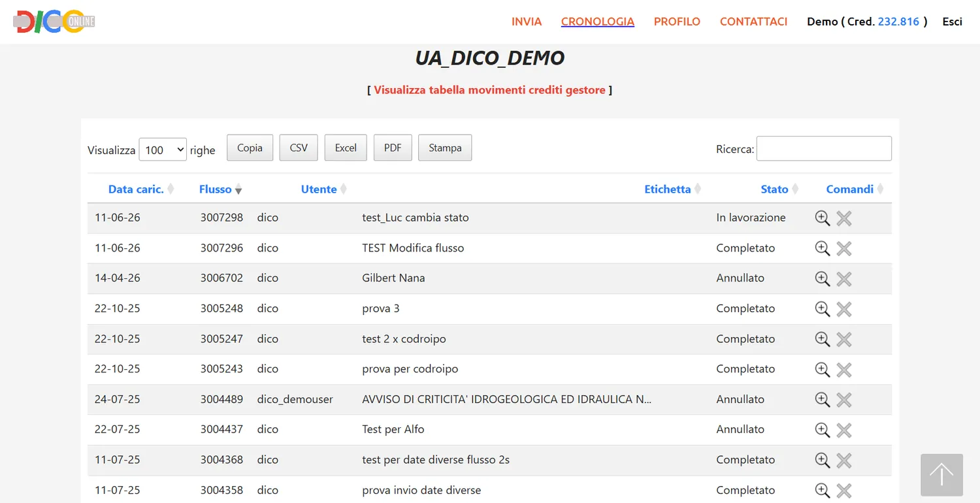
Task: Select the test 2 x codroipo label
Action: point(404,338)
